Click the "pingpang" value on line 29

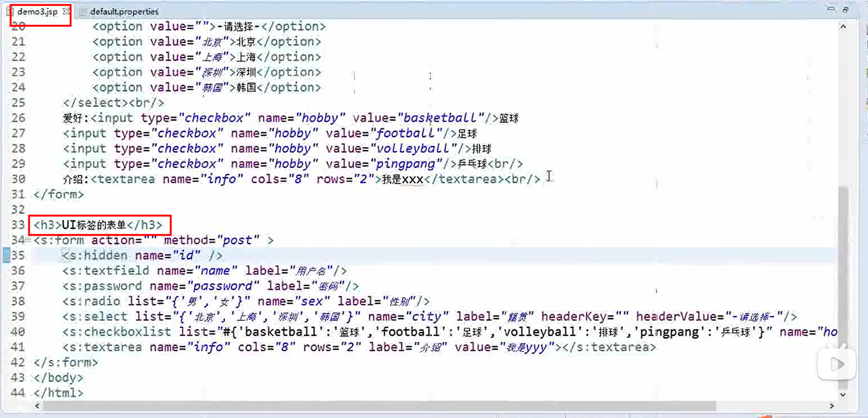tap(406, 164)
